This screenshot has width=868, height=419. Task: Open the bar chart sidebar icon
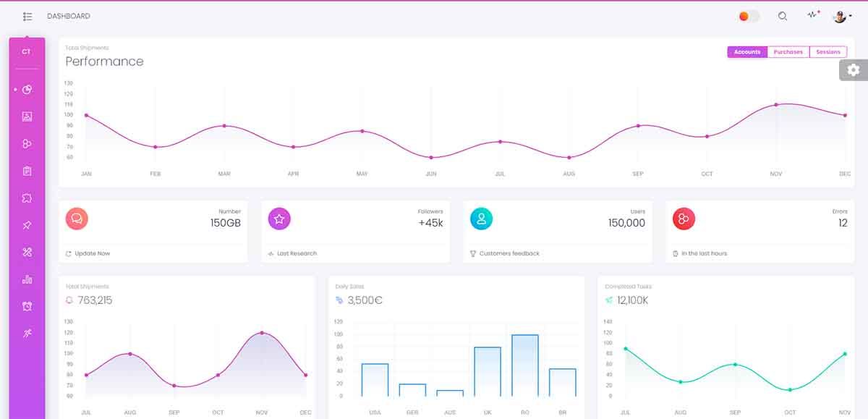27,279
